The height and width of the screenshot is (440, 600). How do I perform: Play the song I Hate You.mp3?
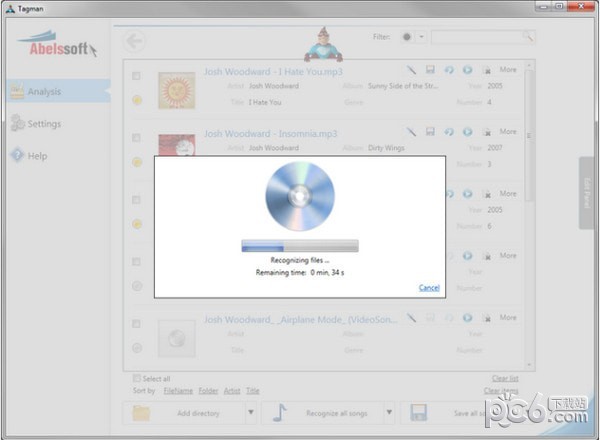tap(467, 70)
